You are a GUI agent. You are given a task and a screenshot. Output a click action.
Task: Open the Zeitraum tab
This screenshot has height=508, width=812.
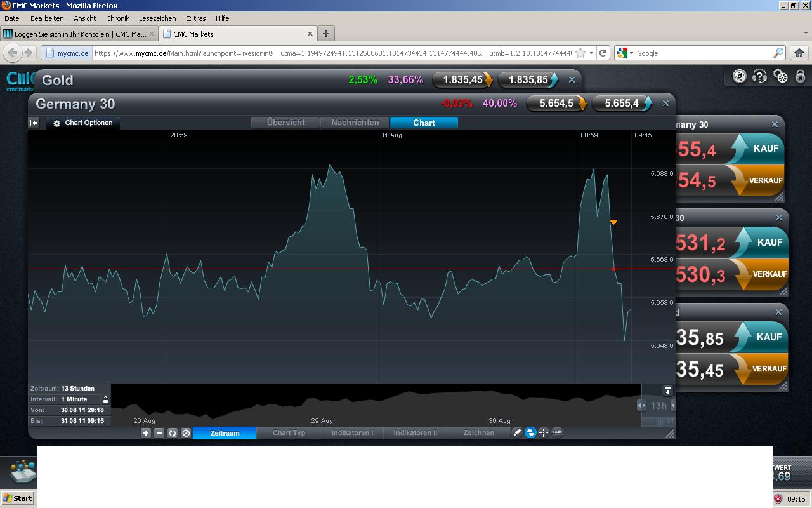coord(225,433)
